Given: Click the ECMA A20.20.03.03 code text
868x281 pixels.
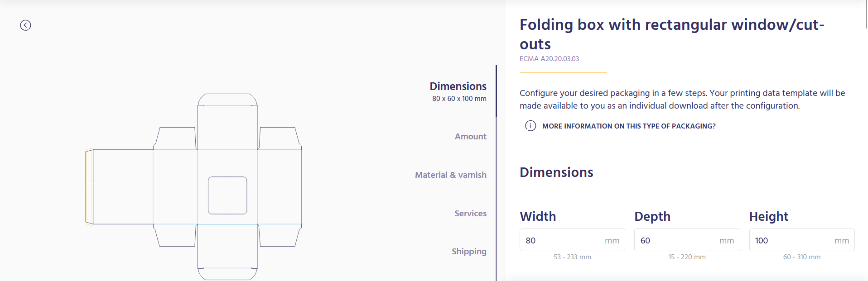Looking at the screenshot, I should click(x=549, y=59).
